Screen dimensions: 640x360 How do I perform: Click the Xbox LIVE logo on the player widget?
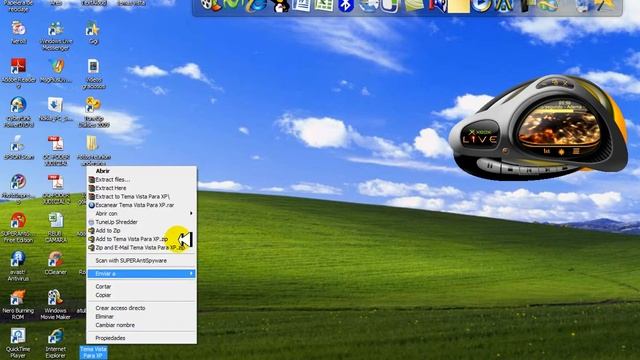pyautogui.click(x=480, y=137)
